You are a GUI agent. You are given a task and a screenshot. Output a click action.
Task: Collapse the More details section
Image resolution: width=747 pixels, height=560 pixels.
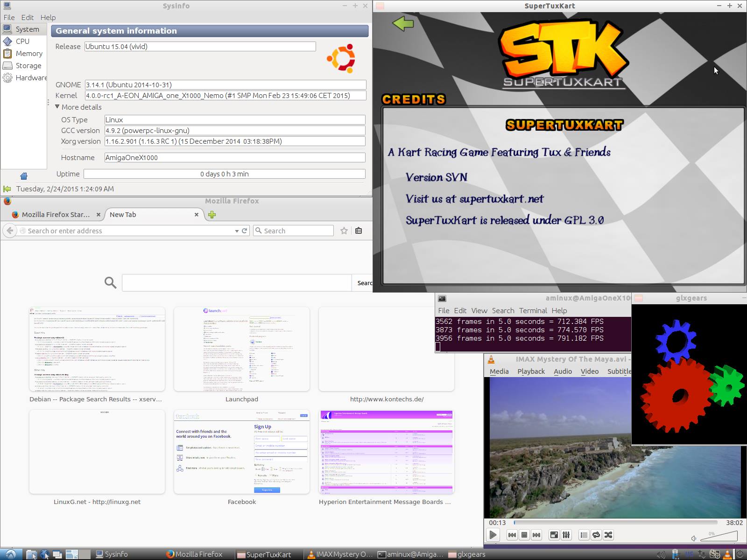(x=57, y=107)
